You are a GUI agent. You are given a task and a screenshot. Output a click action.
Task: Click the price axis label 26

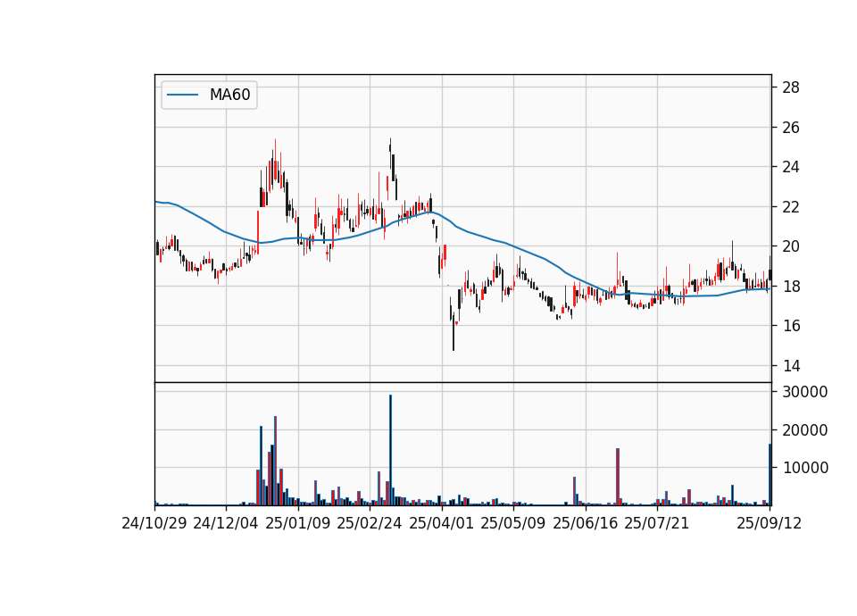tap(791, 128)
